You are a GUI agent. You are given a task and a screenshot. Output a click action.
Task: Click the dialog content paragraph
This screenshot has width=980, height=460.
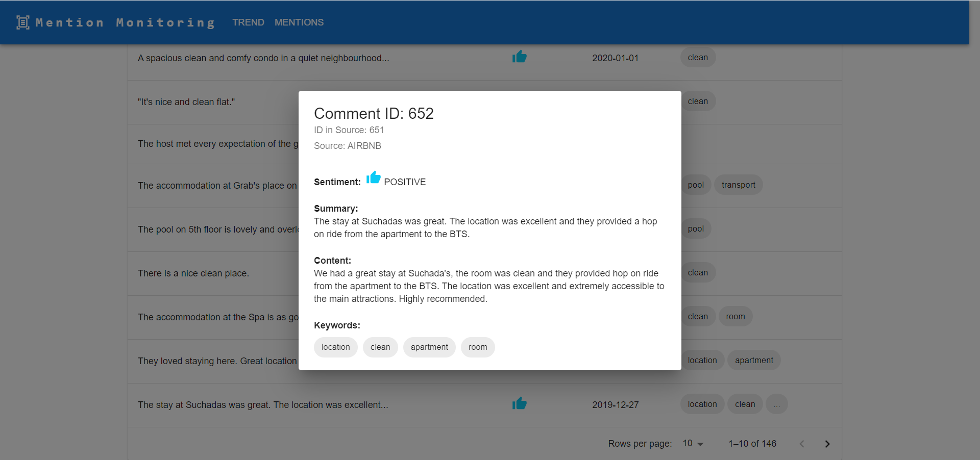489,286
